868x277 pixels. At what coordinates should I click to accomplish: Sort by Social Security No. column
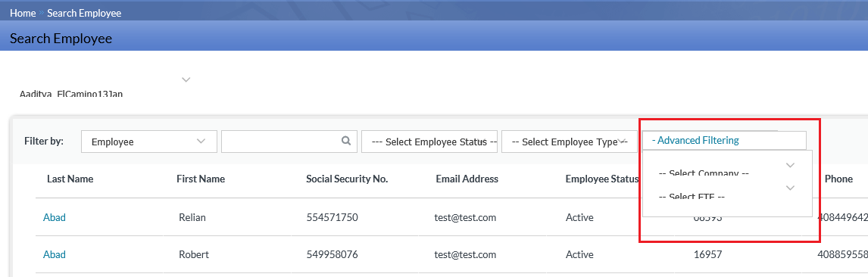point(347,179)
